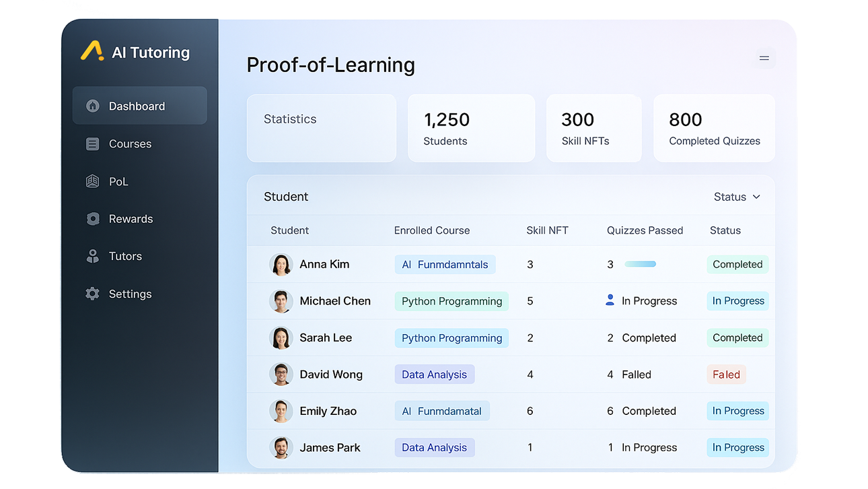Viewport: 868px width, 489px height.
Task: Click Anna Kim's AI Fundamentals course tag
Action: (445, 265)
